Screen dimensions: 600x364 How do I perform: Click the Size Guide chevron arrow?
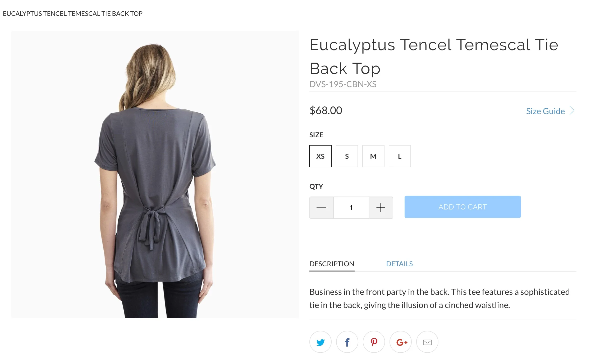572,111
